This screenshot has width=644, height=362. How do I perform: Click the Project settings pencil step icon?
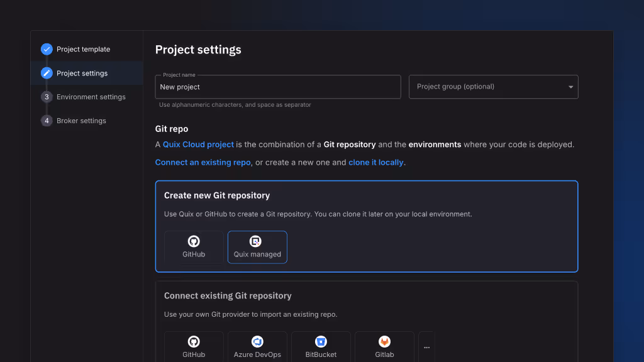tap(47, 73)
